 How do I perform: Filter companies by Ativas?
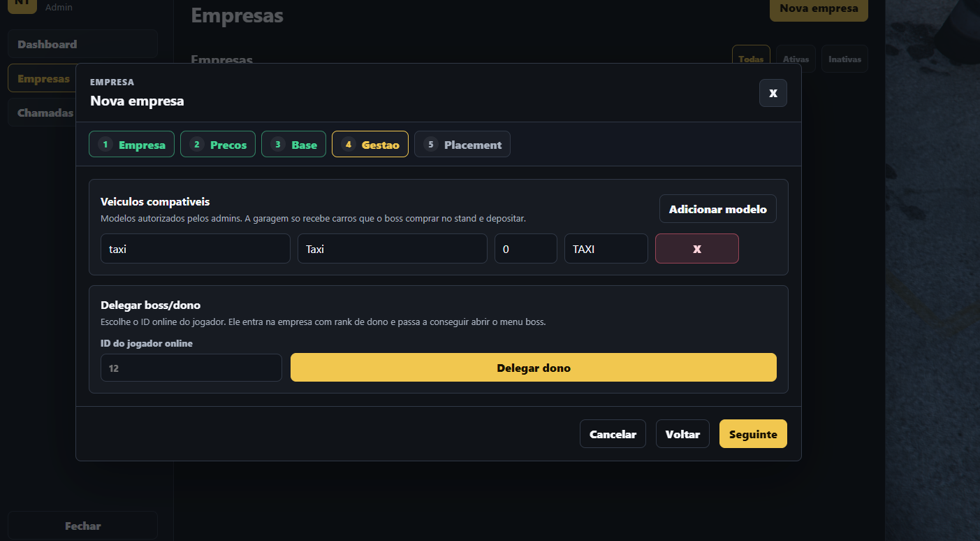[x=796, y=59]
